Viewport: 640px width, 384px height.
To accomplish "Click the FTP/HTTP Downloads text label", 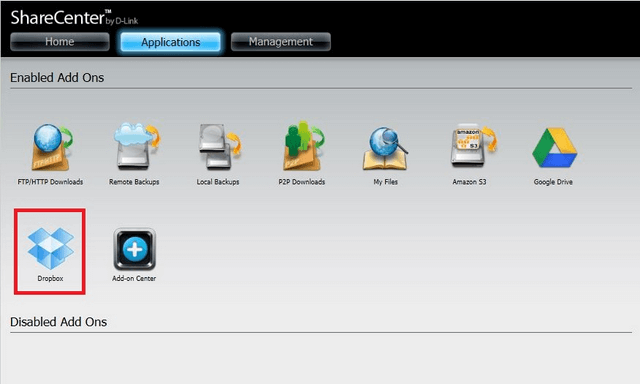I will (x=50, y=182).
